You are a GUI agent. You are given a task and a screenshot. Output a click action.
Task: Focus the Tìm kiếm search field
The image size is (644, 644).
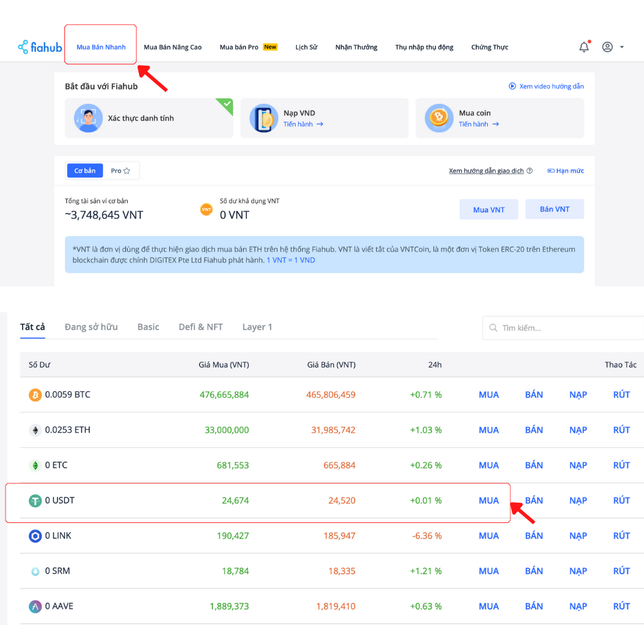click(563, 328)
